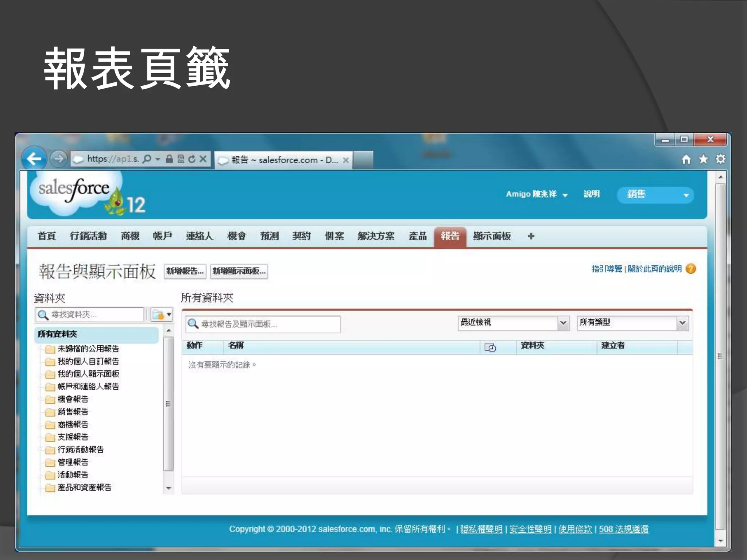The image size is (747, 560).
Task: Click the address bar padlock security icon
Action: 169,159
